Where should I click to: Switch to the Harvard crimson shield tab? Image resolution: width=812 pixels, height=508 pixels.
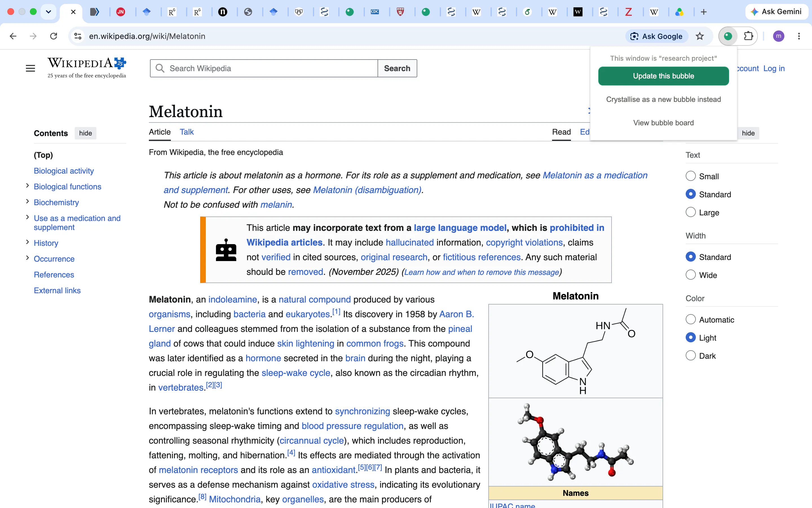[x=400, y=12]
